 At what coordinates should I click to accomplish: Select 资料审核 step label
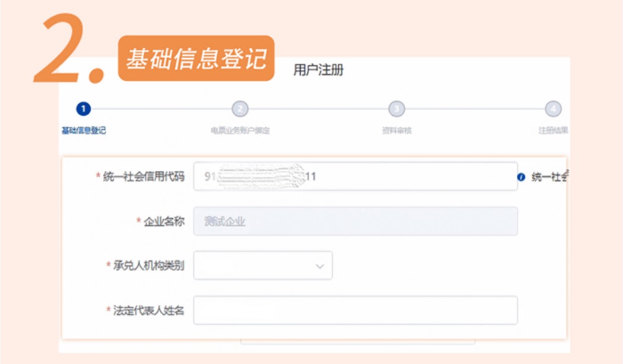(x=396, y=130)
